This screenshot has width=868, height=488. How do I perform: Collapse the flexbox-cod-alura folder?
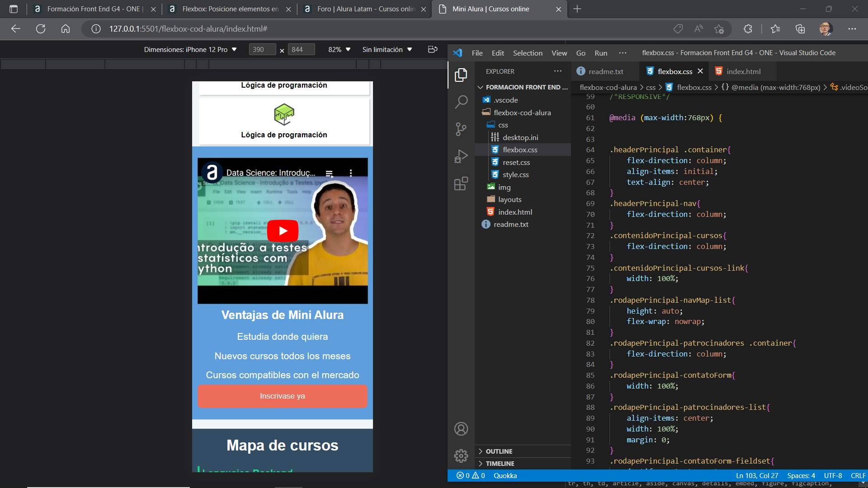click(523, 113)
